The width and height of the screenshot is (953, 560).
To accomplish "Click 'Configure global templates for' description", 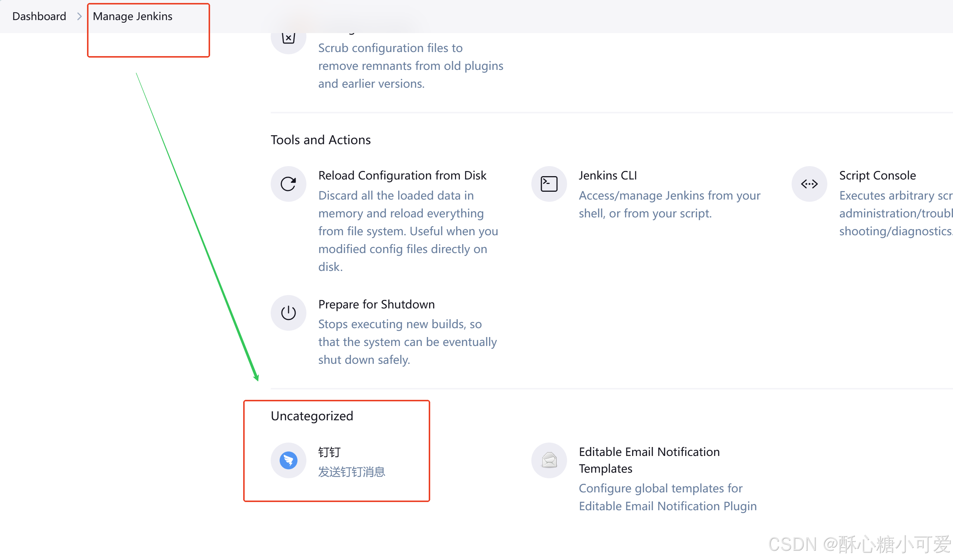I will pyautogui.click(x=668, y=497).
